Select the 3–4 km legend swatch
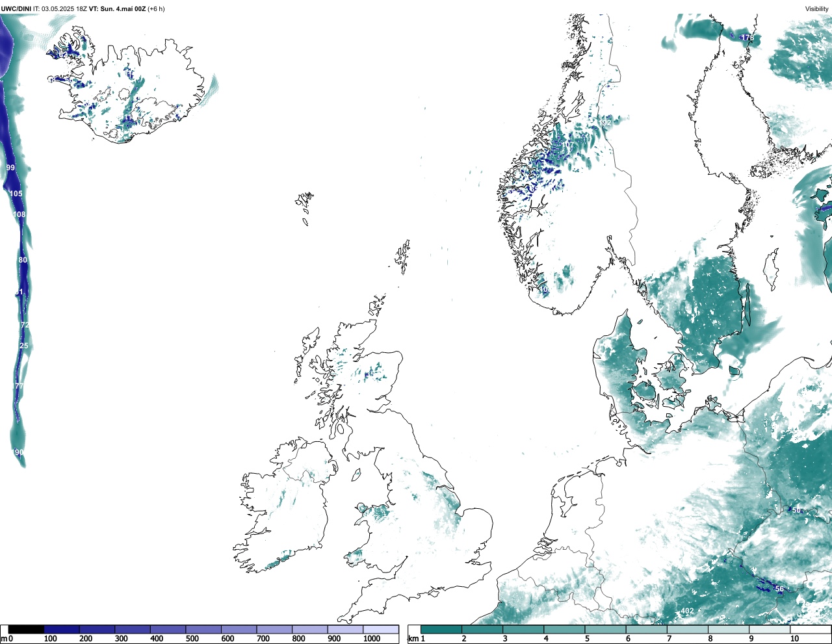 (523, 629)
